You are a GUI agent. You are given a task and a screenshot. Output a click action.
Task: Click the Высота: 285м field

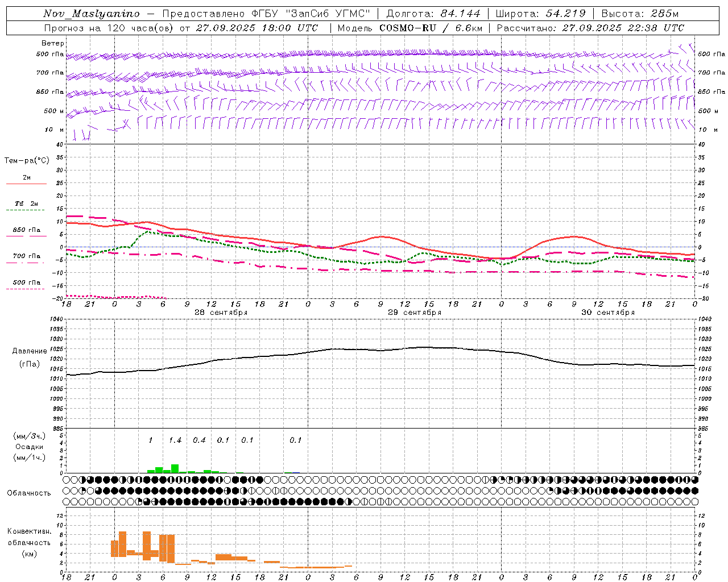tap(640, 14)
